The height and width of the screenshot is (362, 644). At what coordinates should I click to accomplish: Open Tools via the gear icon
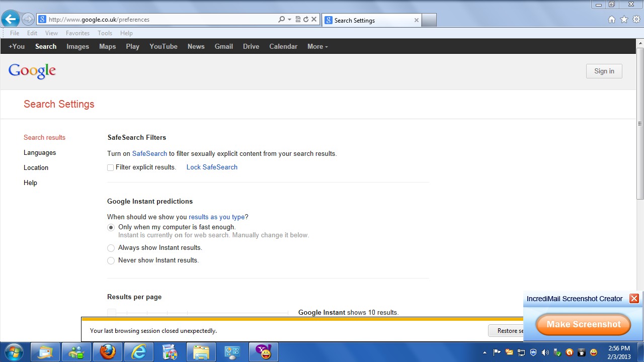pyautogui.click(x=636, y=20)
